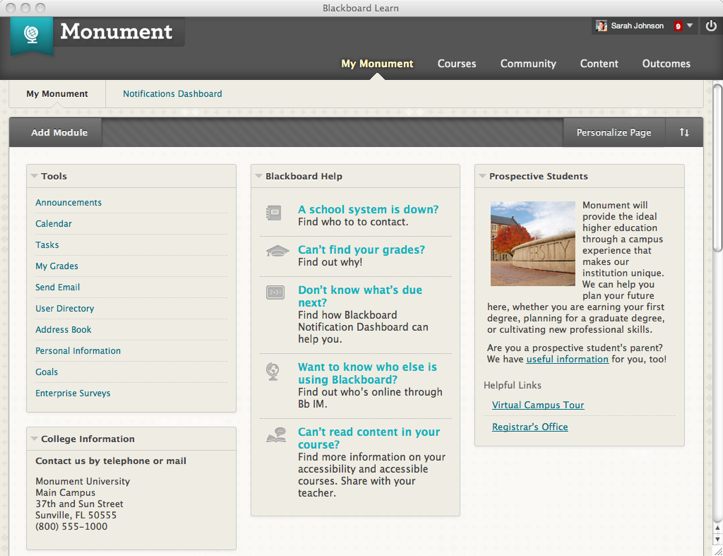Open the Goals link
This screenshot has height=556, width=723.
pyautogui.click(x=47, y=372)
